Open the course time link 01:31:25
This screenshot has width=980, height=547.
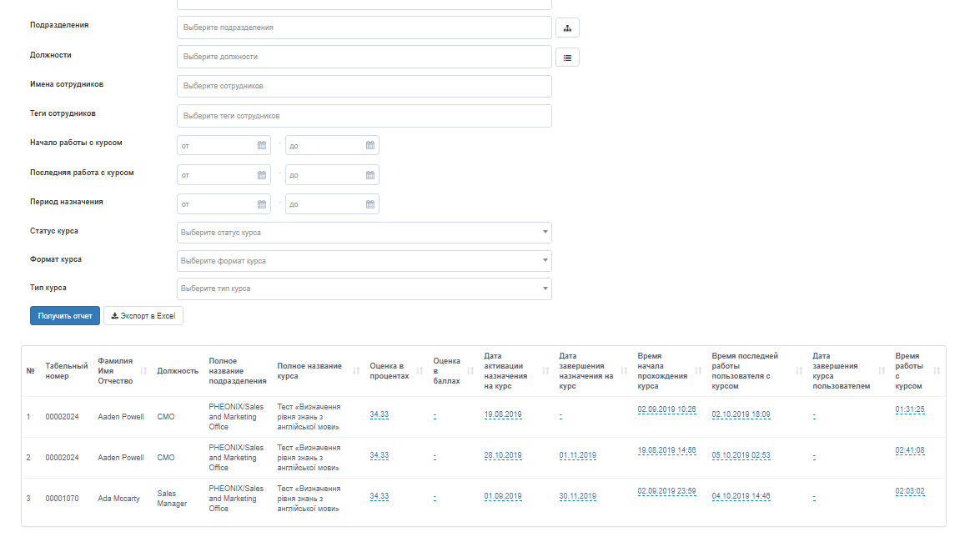pos(909,409)
